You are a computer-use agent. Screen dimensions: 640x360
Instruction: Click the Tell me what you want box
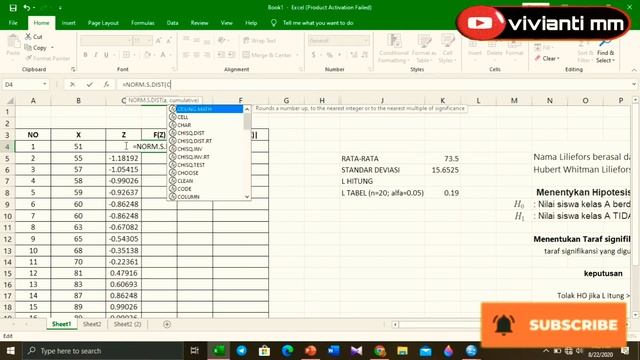coord(318,23)
